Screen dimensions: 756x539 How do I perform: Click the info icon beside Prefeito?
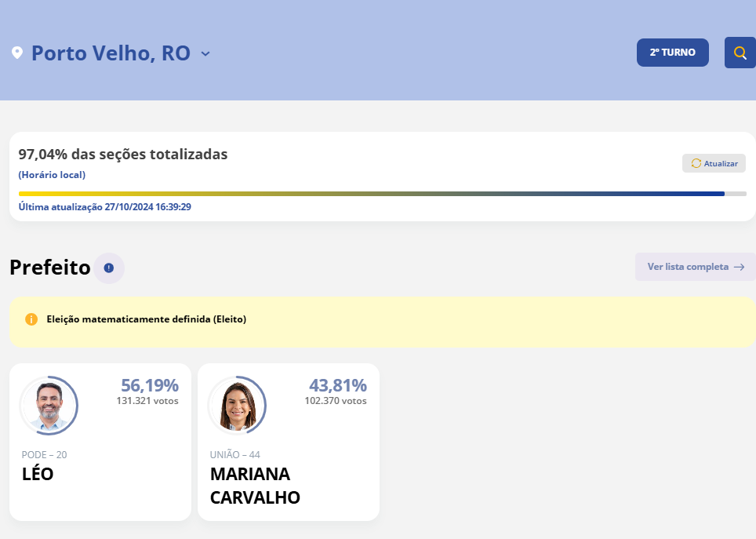tap(109, 268)
